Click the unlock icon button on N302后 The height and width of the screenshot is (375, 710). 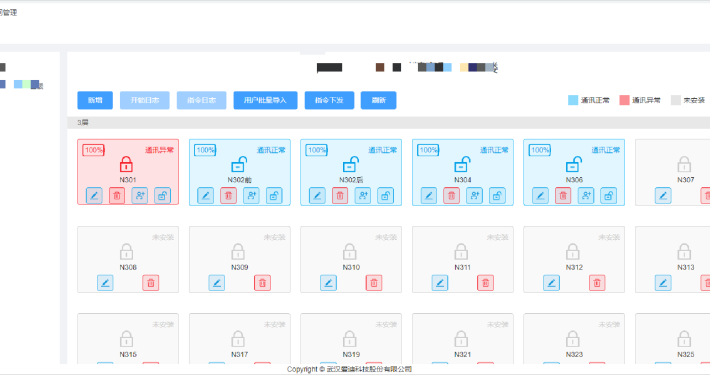click(385, 196)
